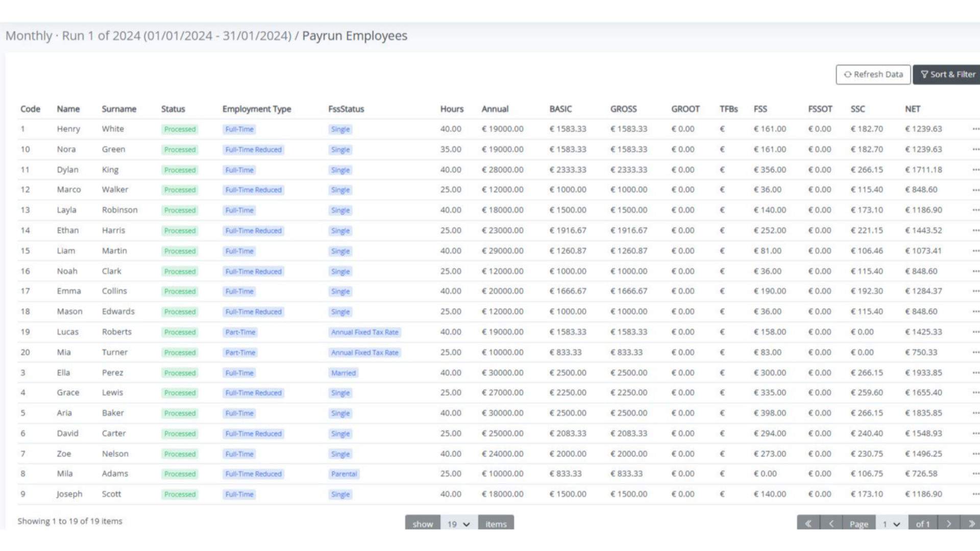Click the Parental status badge for Mila Adams
This screenshot has width=980, height=551.
[x=344, y=473]
